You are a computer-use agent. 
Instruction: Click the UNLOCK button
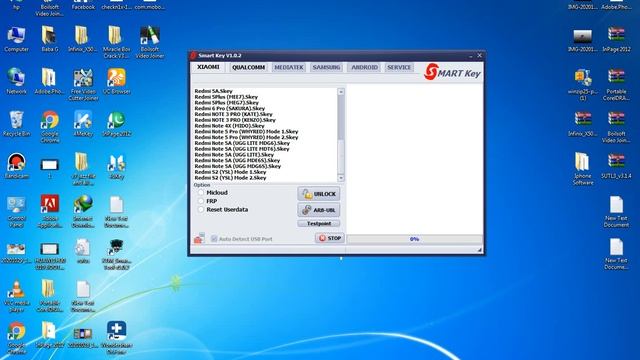click(x=319, y=194)
